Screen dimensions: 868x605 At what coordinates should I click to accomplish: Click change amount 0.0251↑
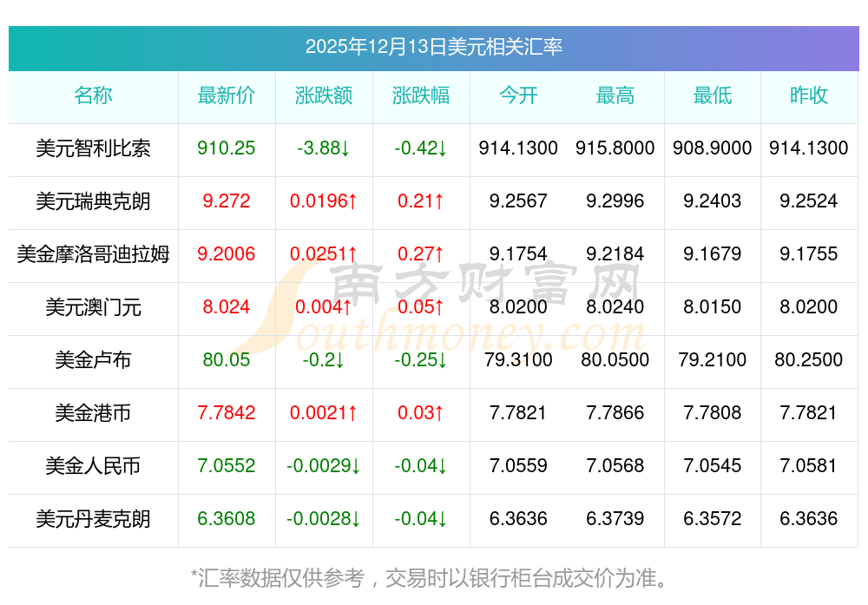(x=323, y=254)
